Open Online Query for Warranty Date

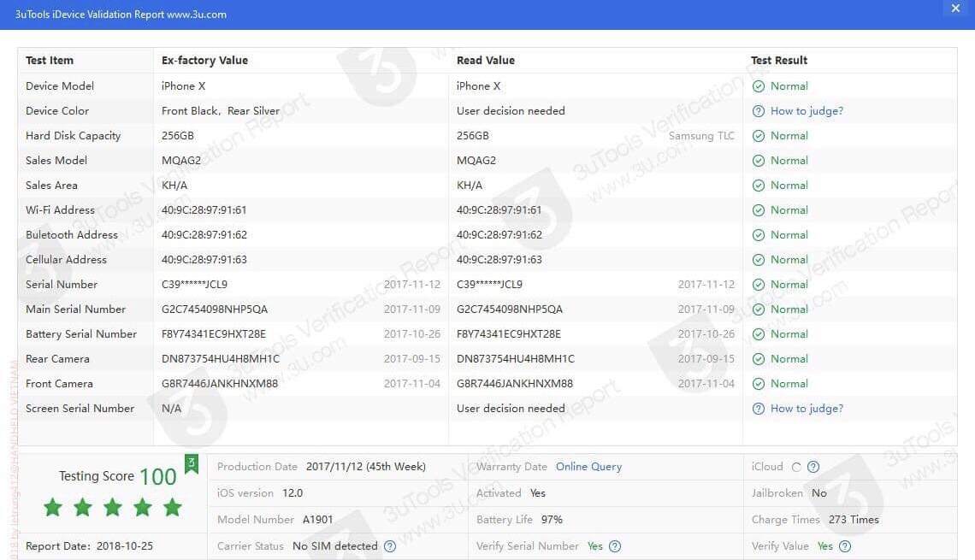coord(588,467)
